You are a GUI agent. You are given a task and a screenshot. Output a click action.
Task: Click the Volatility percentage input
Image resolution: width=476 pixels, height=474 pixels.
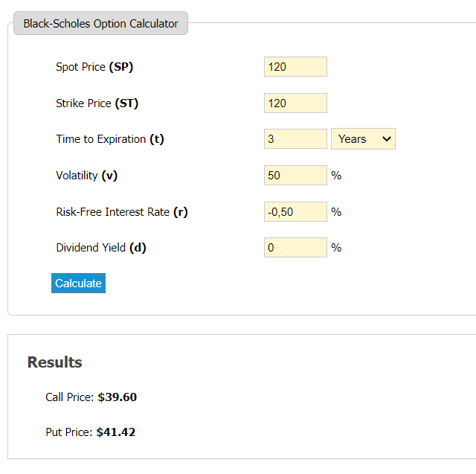[x=295, y=176]
